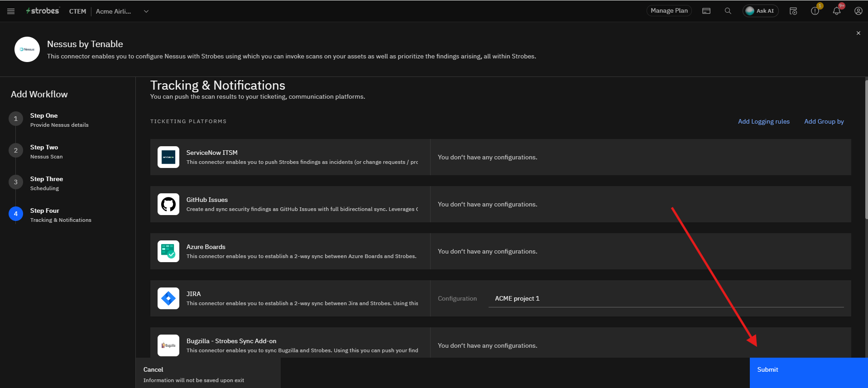Click the Bugzilla connector icon
This screenshot has height=388, width=868.
[x=168, y=345]
